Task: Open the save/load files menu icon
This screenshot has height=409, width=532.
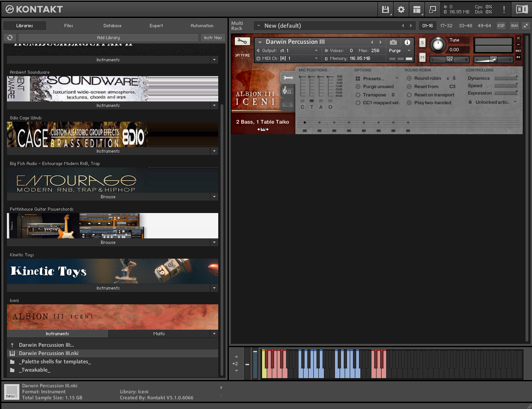Action: (x=385, y=10)
